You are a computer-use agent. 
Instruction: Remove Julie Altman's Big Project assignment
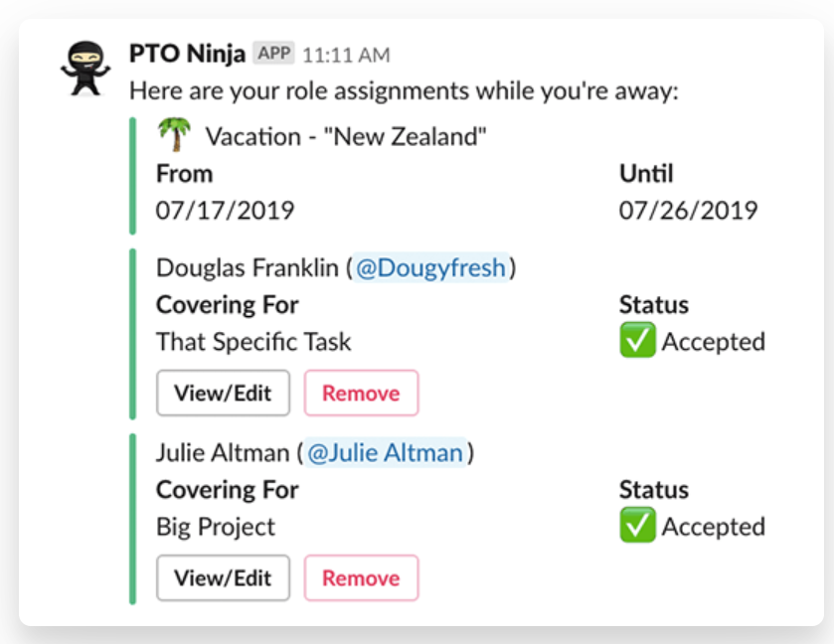[x=361, y=578]
